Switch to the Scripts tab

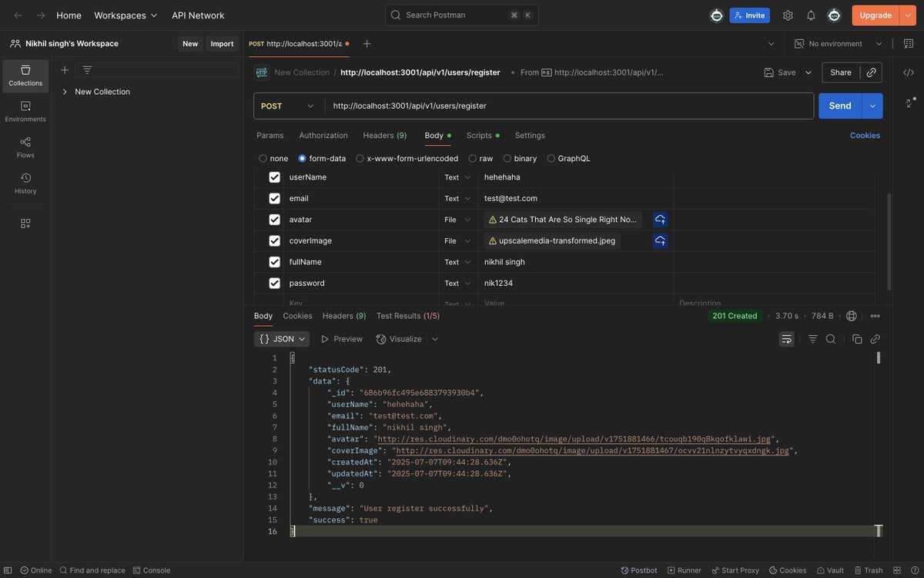coord(483,136)
